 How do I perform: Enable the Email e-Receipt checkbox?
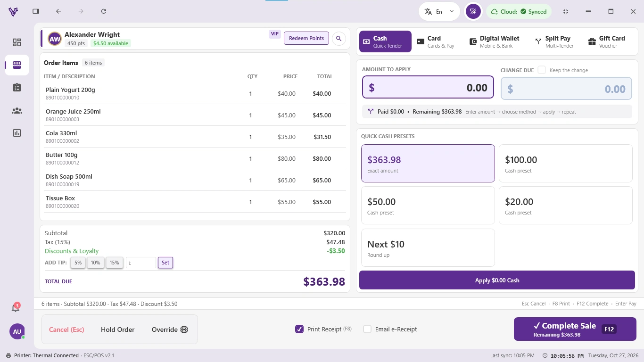click(367, 329)
